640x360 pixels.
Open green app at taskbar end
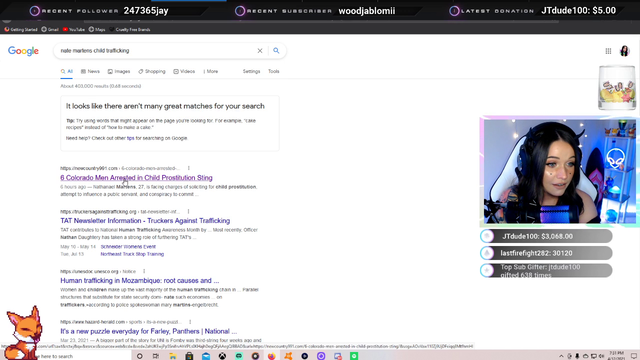(x=354, y=356)
